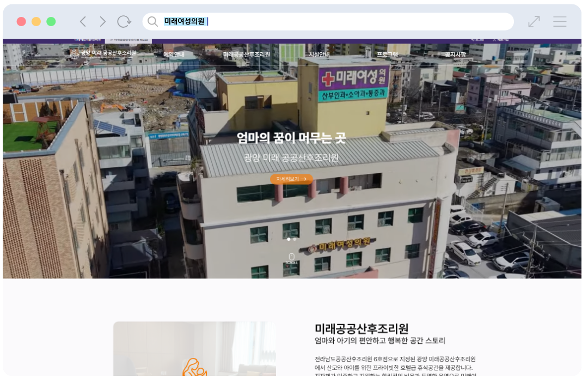Click the address bar containing 미래여성의원
This screenshot has width=588, height=383.
328,22
